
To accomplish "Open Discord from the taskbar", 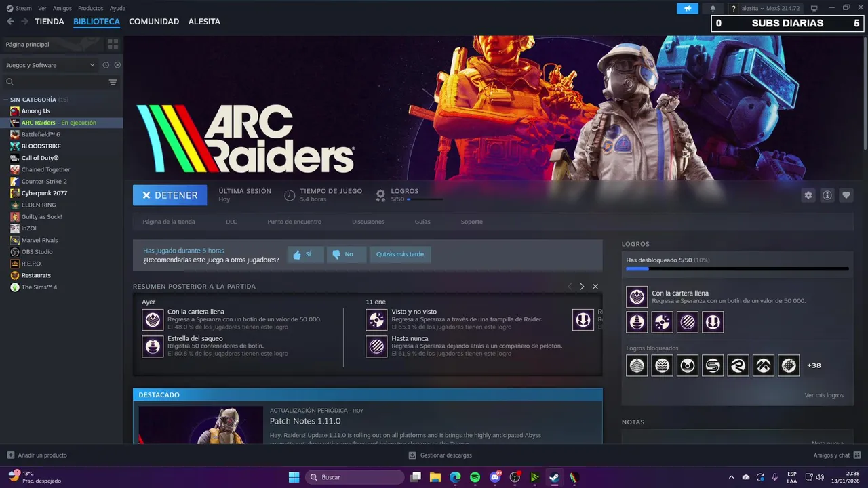I will (495, 477).
